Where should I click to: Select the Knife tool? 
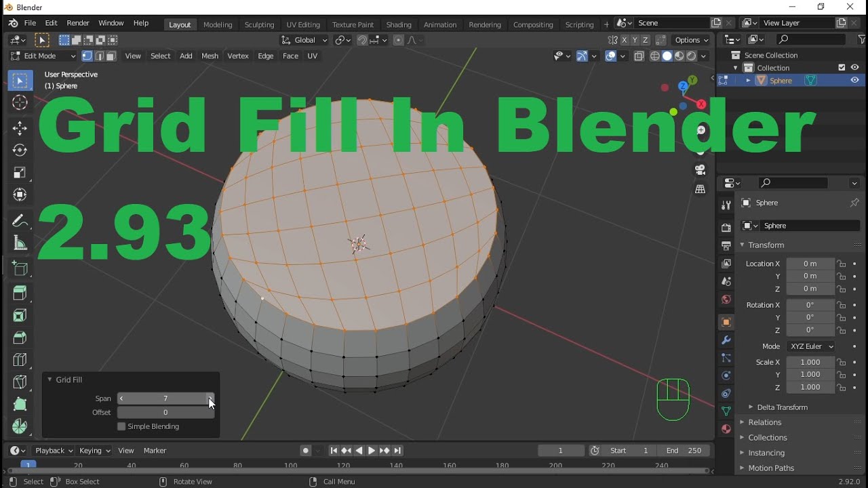[x=20, y=382]
